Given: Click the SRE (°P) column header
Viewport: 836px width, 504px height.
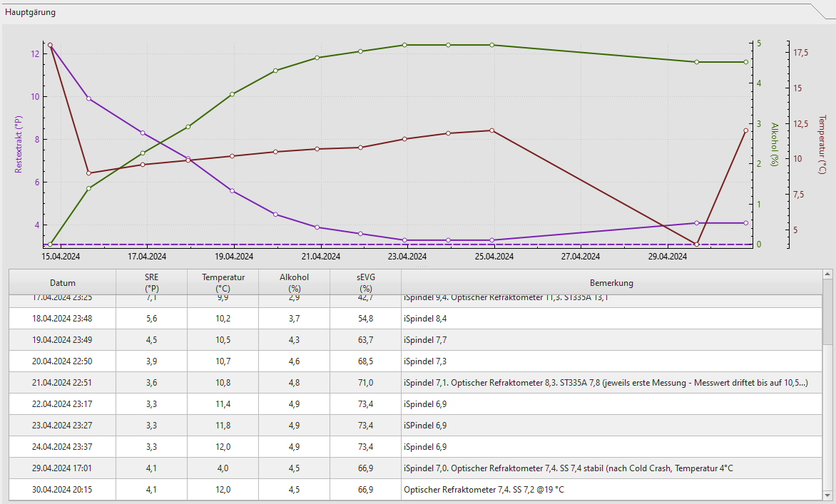Looking at the screenshot, I should point(151,283).
